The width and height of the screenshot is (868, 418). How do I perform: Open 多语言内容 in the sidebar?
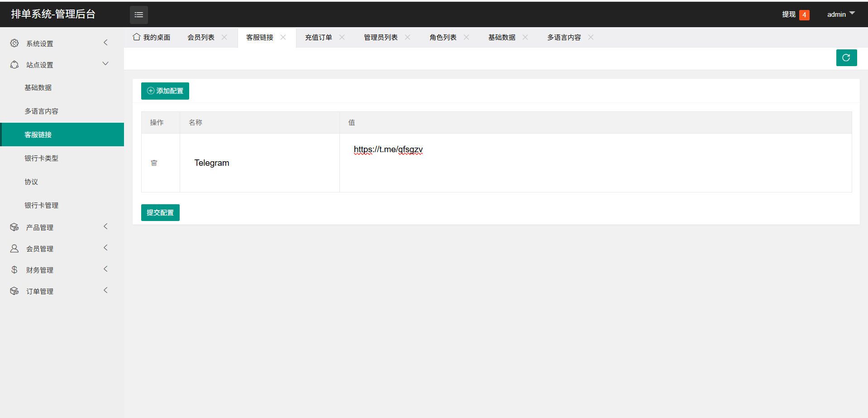62,111
